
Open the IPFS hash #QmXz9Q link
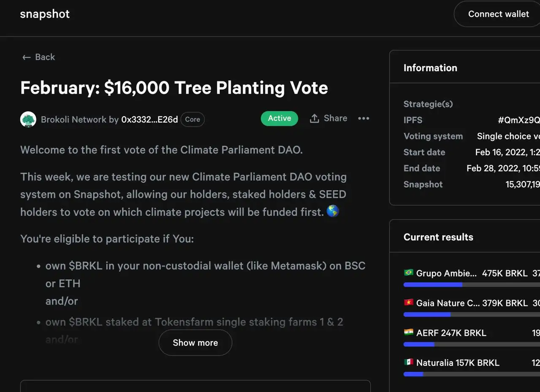tap(518, 120)
